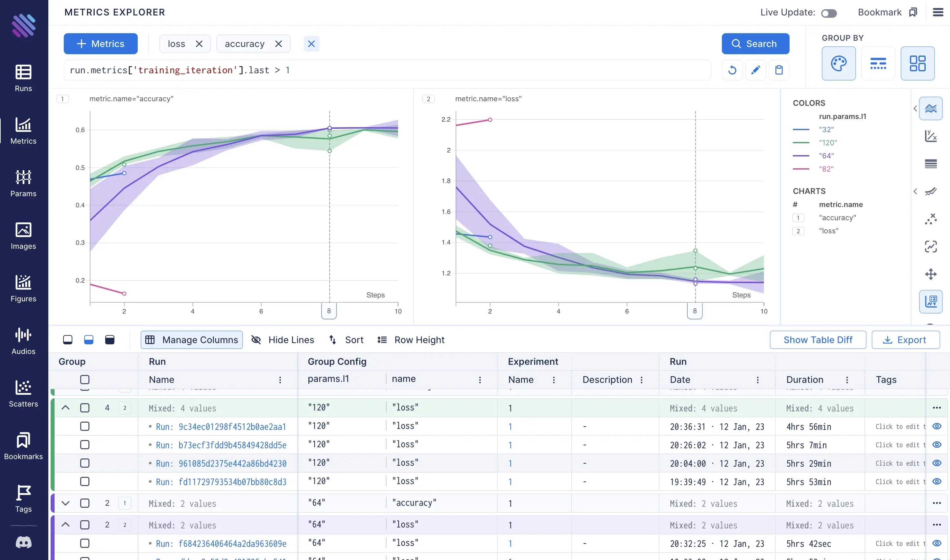Image resolution: width=950 pixels, height=560 pixels.
Task: Click the pencil edit query icon
Action: [755, 70]
